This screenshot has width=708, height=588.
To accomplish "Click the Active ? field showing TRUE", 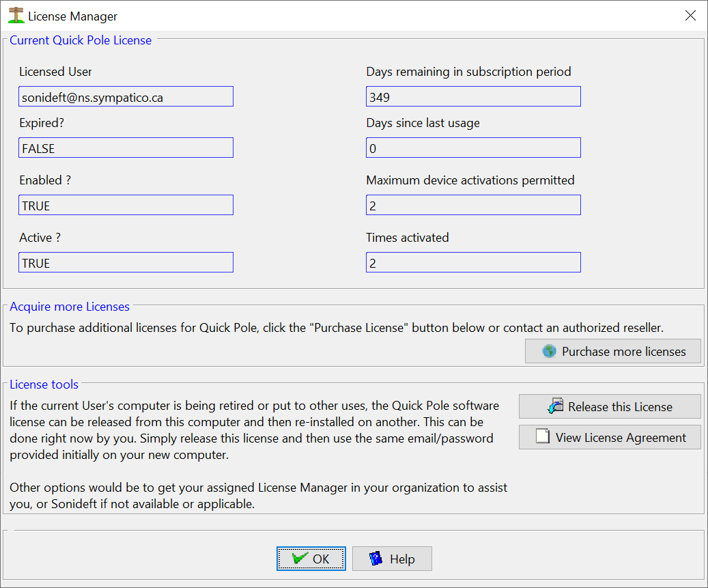I will point(126,262).
